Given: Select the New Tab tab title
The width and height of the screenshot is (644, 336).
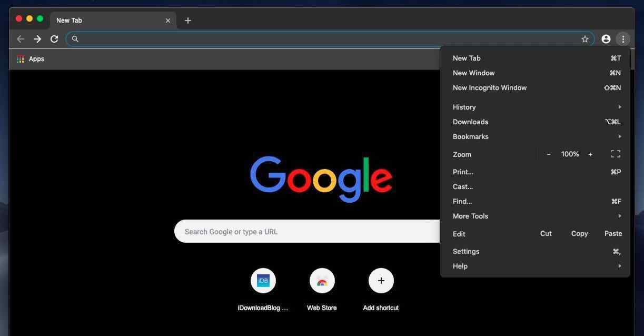Looking at the screenshot, I should (69, 21).
